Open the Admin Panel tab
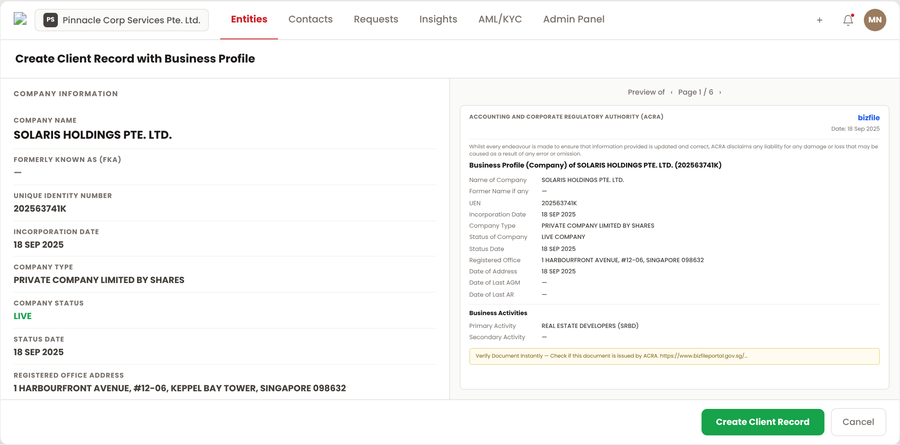900x445 pixels. coord(573,20)
